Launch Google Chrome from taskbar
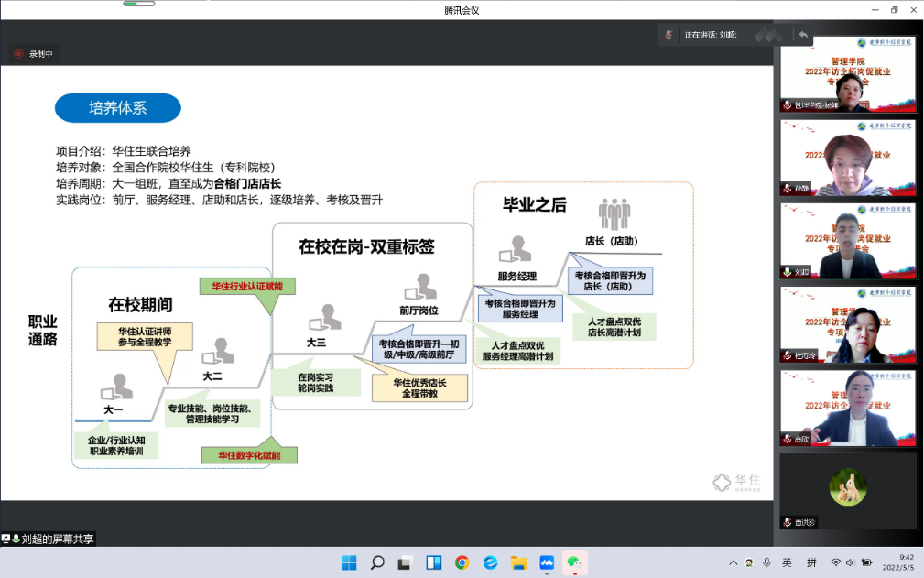Image resolution: width=924 pixels, height=578 pixels. pos(462,562)
